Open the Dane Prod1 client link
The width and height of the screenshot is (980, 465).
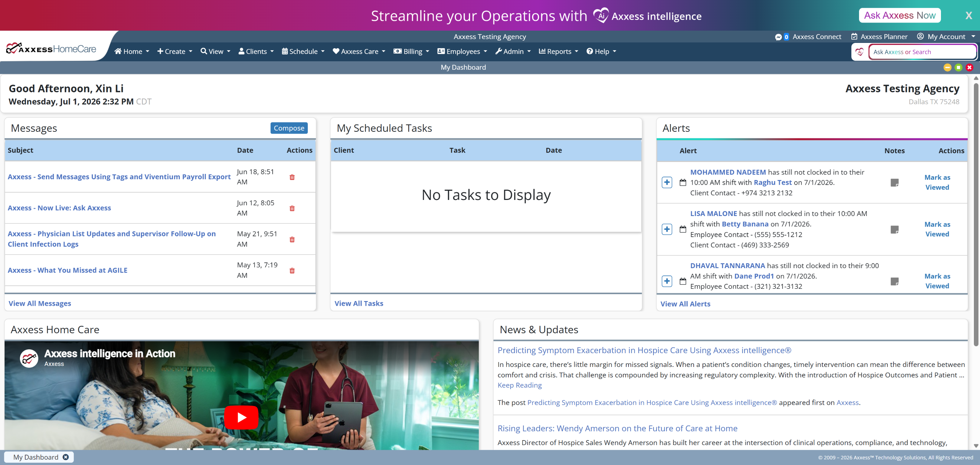[754, 276]
